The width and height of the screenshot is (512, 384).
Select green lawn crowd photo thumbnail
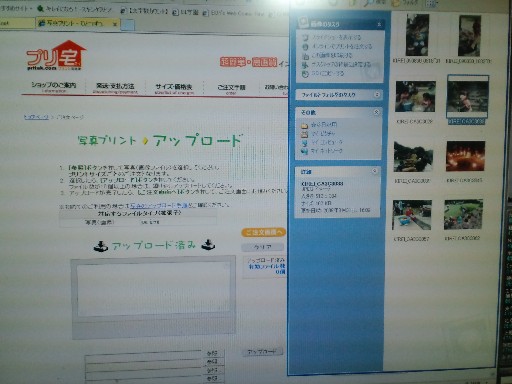[x=463, y=215]
